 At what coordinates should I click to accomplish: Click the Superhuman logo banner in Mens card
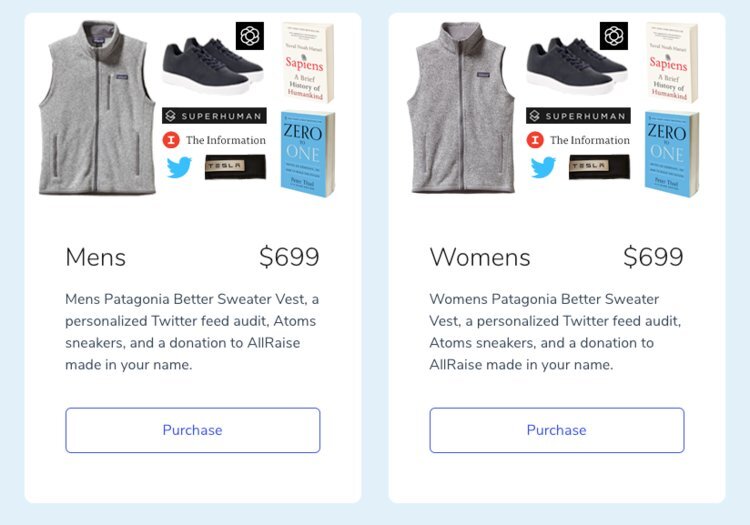click(x=214, y=116)
